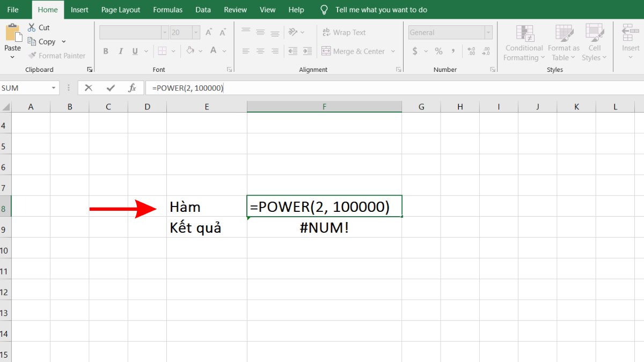The width and height of the screenshot is (644, 362).
Task: Switch to the Formulas ribbon tab
Action: pyautogui.click(x=167, y=9)
